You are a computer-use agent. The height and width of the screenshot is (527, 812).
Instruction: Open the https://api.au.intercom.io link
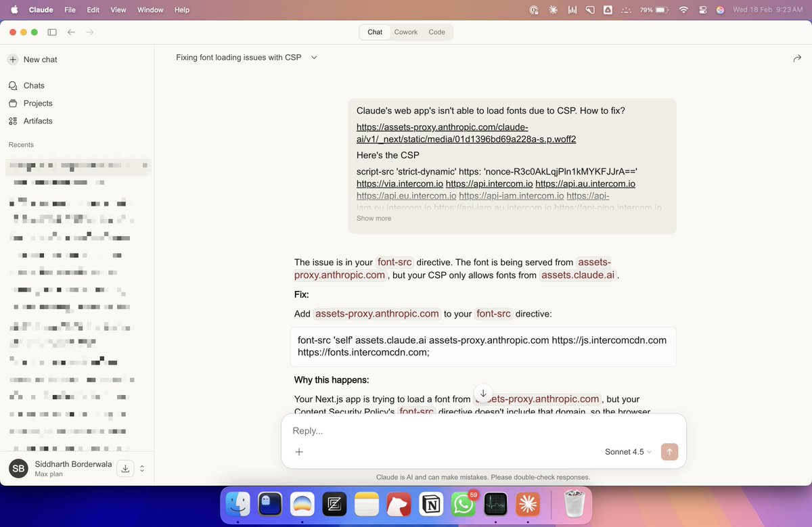click(585, 183)
